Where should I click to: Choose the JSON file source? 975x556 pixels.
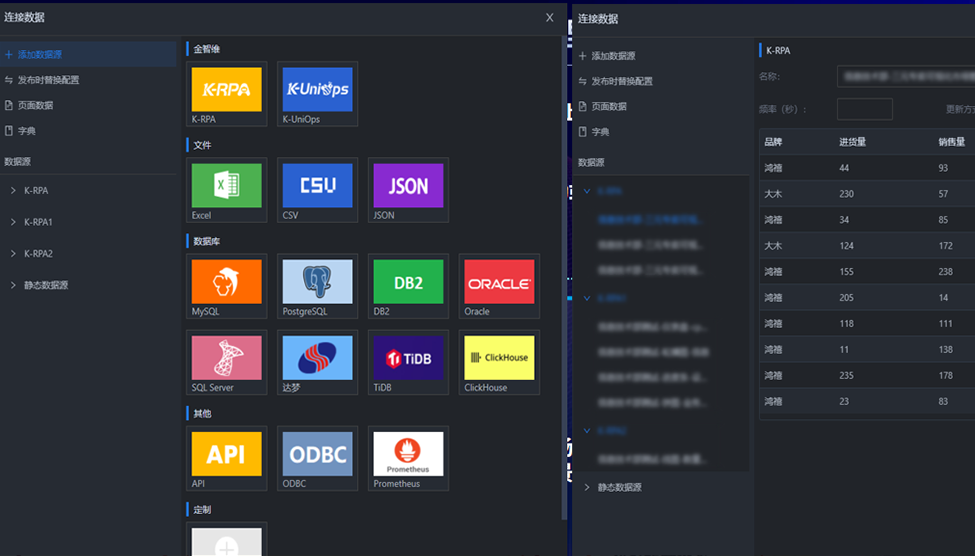tap(408, 190)
